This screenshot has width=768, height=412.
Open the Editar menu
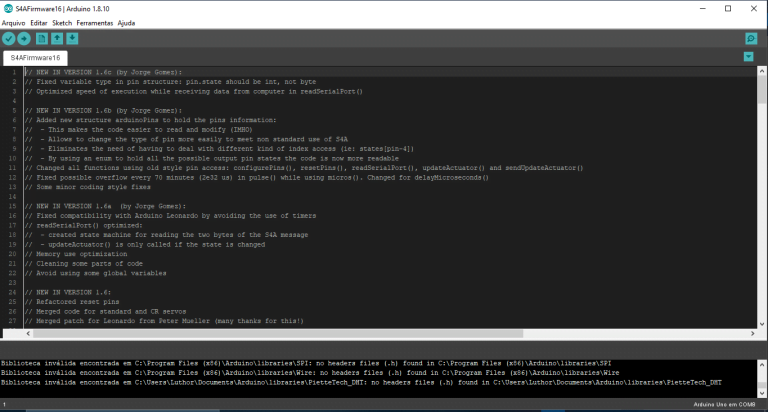click(38, 22)
